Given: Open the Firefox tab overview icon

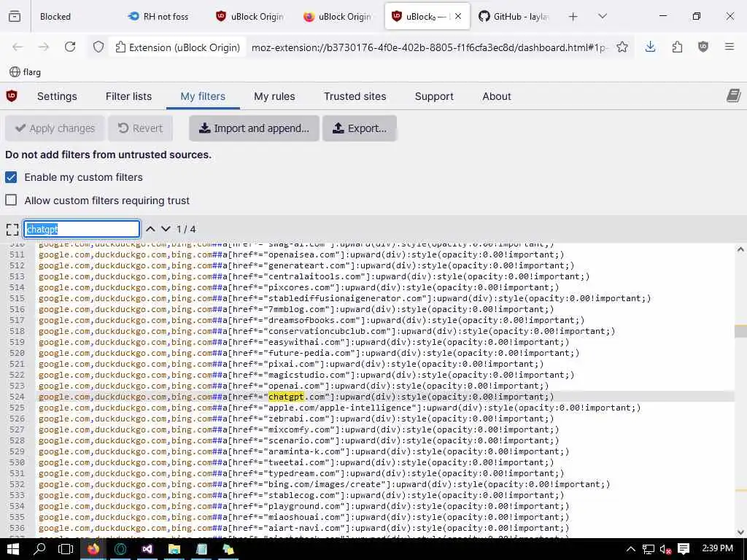Looking at the screenshot, I should 15,17.
